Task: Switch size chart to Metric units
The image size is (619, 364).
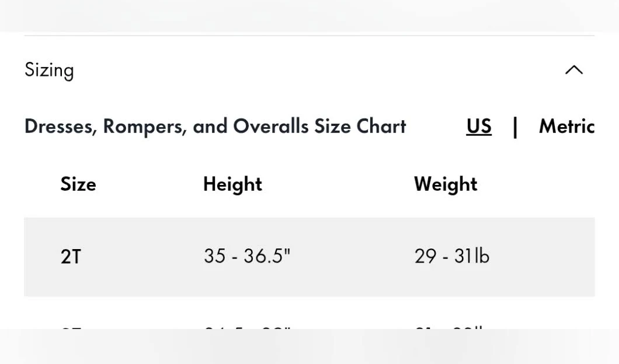Action: point(566,127)
